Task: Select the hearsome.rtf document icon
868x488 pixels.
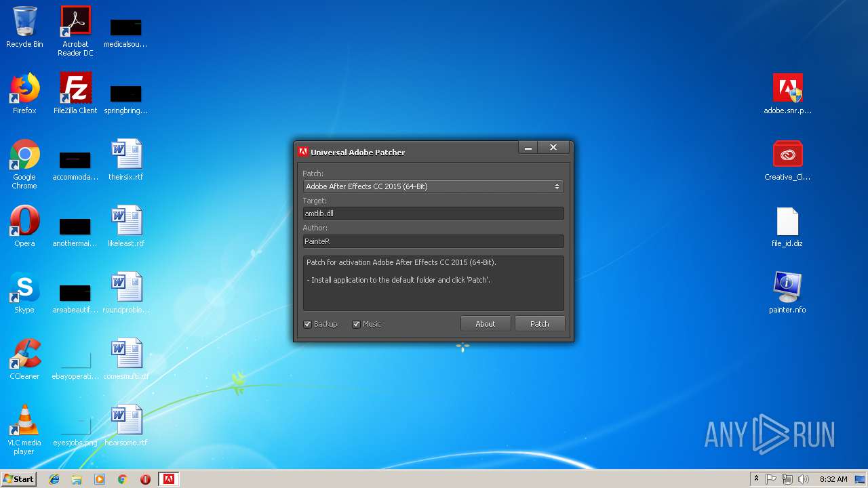Action: [125, 426]
